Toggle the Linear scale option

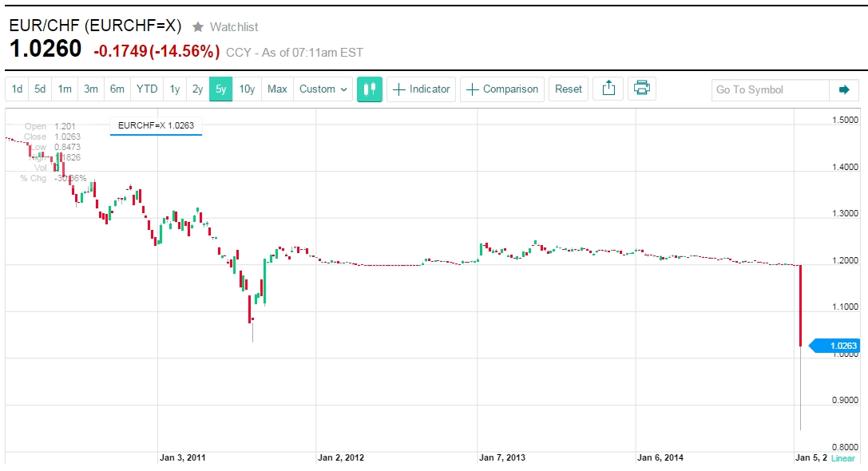tap(842, 458)
